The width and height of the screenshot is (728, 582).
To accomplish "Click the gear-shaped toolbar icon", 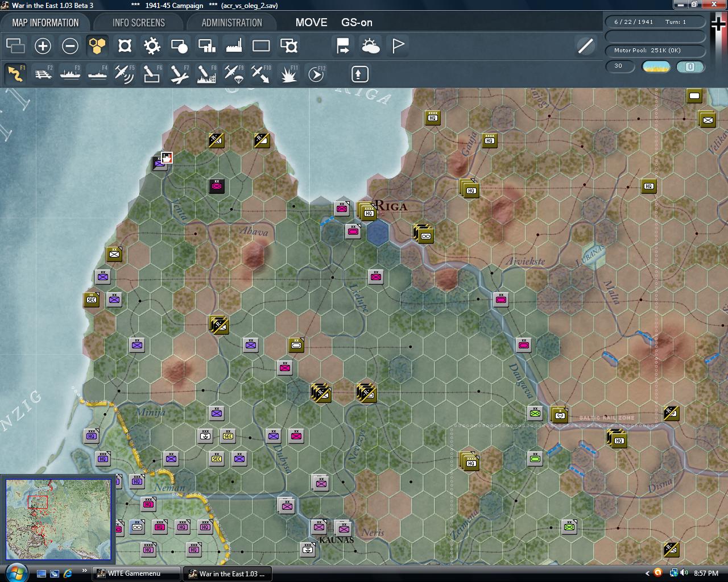I will [x=152, y=46].
